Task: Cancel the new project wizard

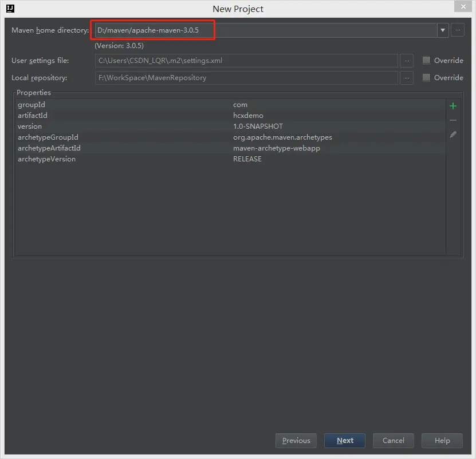Action: pos(393,441)
